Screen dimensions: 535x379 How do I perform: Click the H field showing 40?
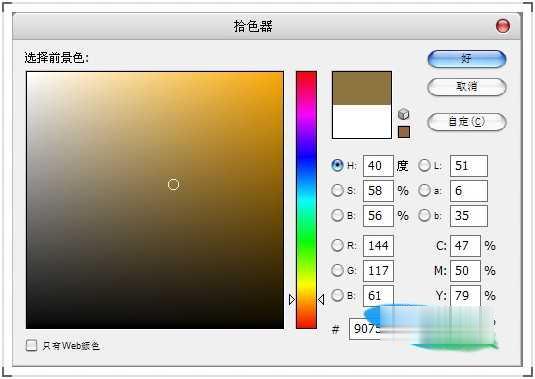(378, 166)
